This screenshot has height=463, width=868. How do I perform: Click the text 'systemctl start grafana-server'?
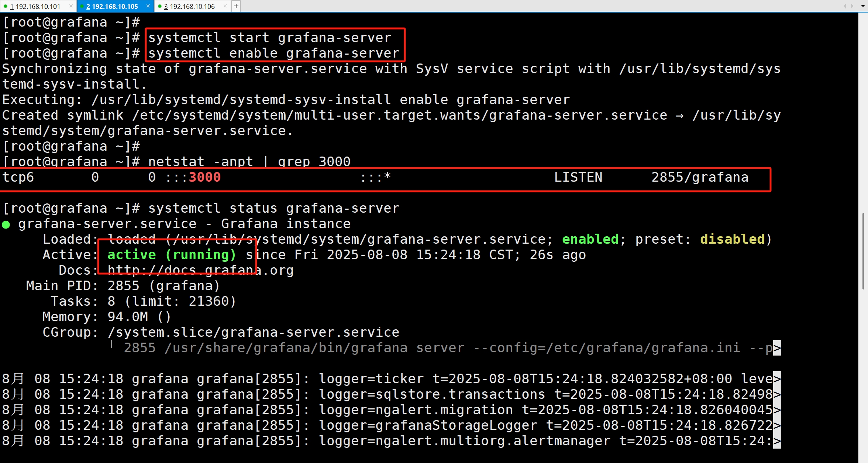point(270,38)
